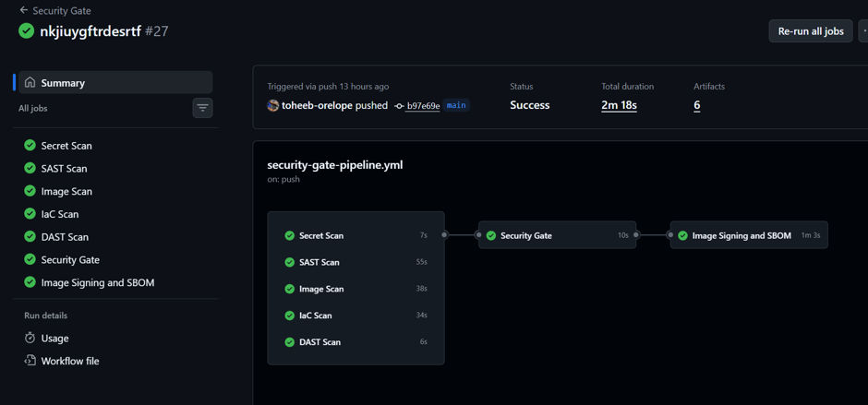Open IaC Scan job in the workflow graph
This screenshot has height=405, width=868.
pos(356,316)
